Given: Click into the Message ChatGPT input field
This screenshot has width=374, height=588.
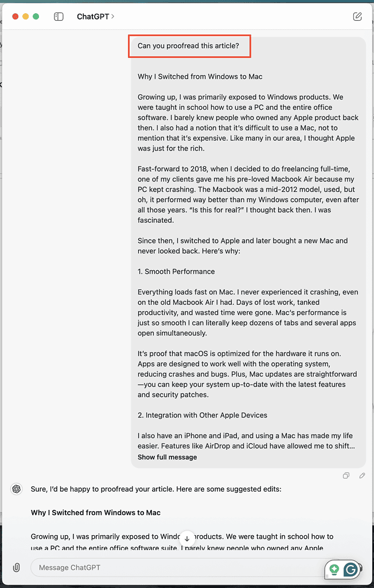Looking at the screenshot, I should [x=172, y=567].
